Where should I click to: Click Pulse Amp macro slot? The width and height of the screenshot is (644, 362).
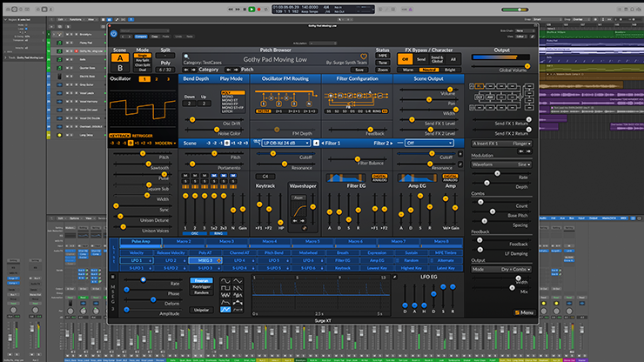coord(141,242)
